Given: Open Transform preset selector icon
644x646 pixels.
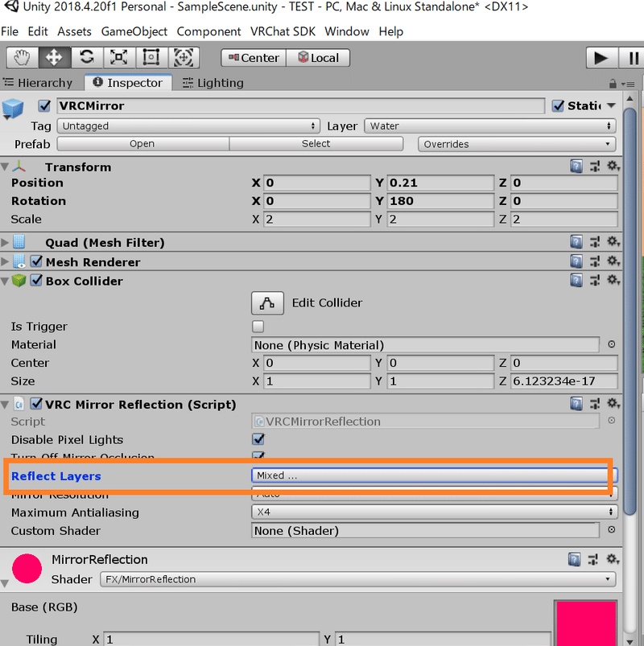Looking at the screenshot, I should coord(595,167).
